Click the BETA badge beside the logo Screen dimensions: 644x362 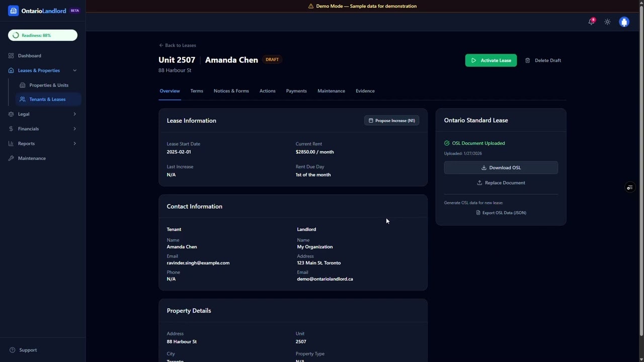74,11
